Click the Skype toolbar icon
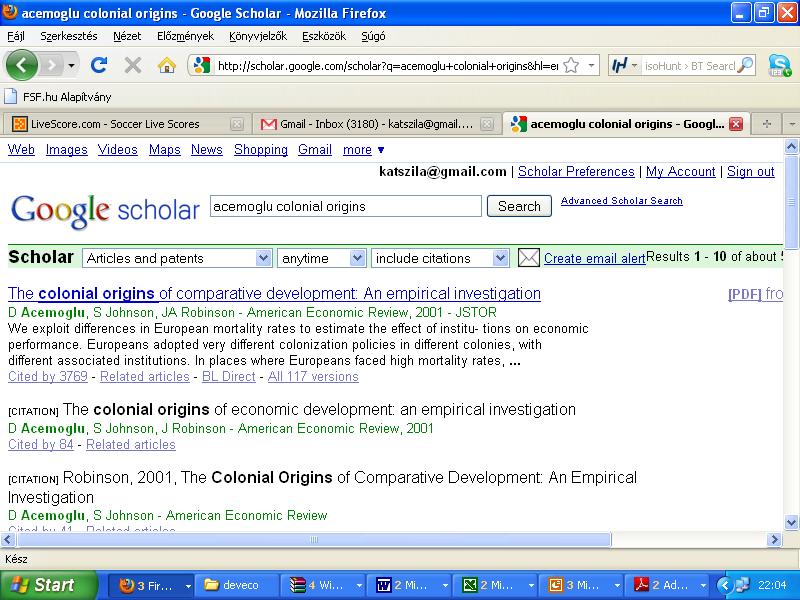This screenshot has height=600, width=800. pyautogui.click(x=780, y=65)
